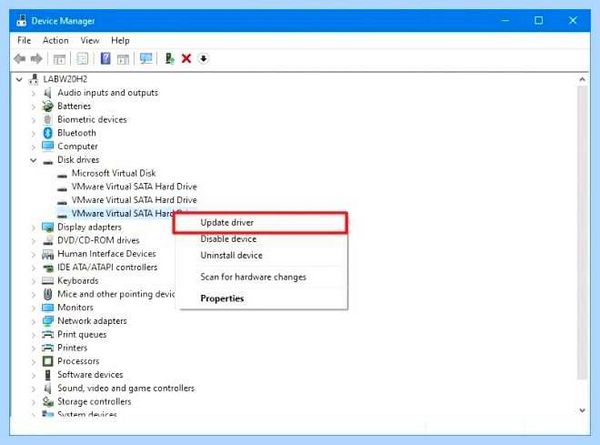Image resolution: width=600 pixels, height=445 pixels.
Task: Choose Disable device from context menu
Action: [x=264, y=239]
